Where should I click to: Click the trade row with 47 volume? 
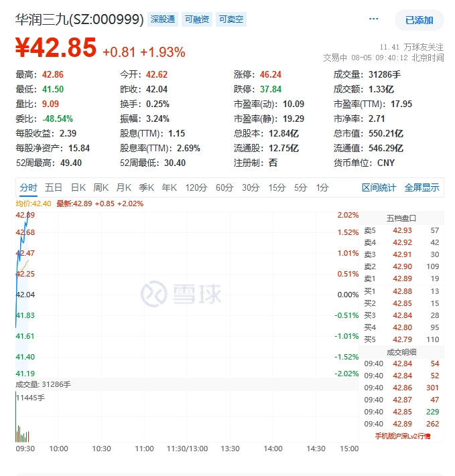pyautogui.click(x=401, y=400)
